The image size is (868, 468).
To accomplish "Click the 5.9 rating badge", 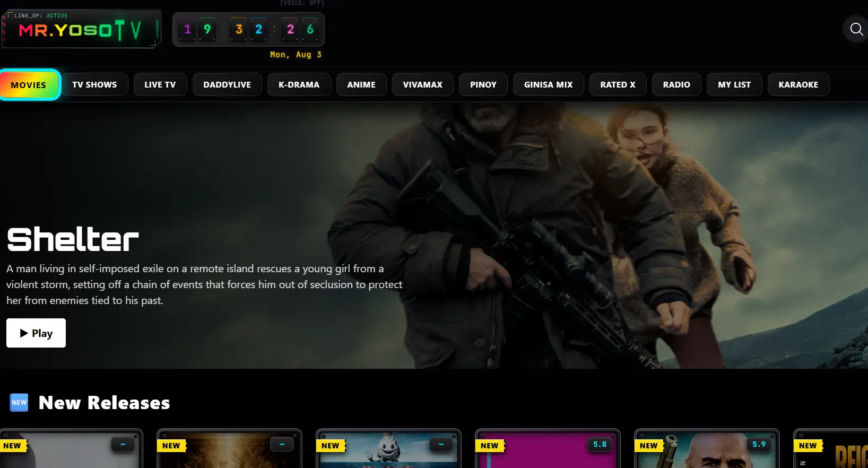I will coord(759,445).
